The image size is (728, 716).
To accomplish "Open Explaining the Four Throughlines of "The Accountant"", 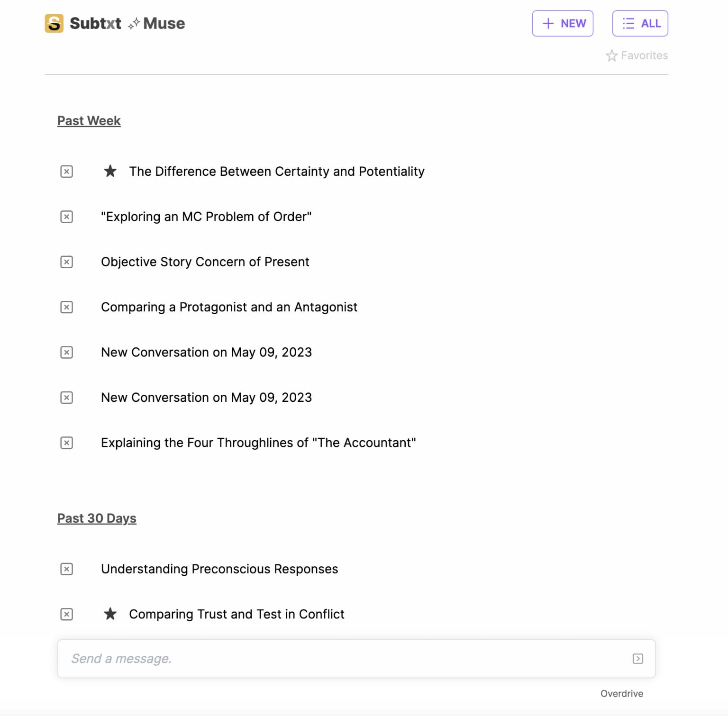I will [258, 443].
